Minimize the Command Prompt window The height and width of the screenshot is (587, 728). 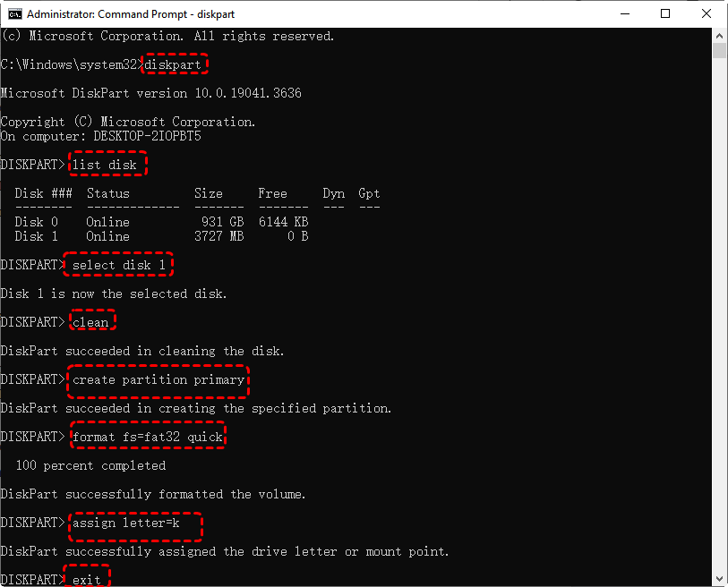click(x=623, y=14)
